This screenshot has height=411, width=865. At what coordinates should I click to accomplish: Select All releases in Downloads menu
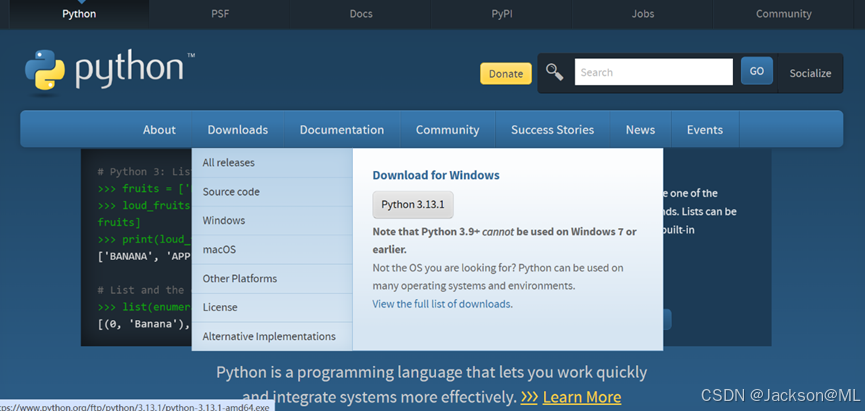coord(229,163)
